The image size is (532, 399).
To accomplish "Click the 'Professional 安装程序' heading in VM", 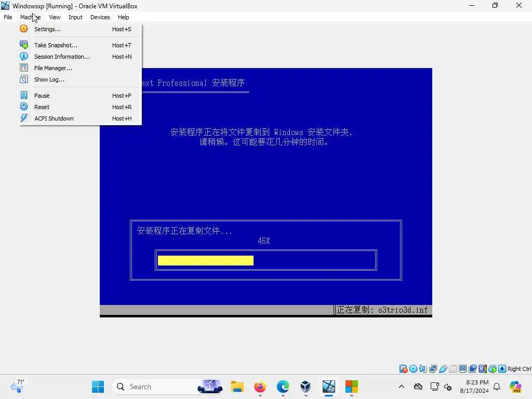I will coord(201,83).
